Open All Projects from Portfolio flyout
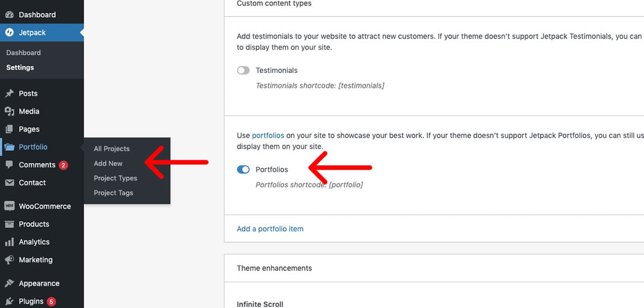Screen dimensions: 644x308 pyautogui.click(x=112, y=149)
